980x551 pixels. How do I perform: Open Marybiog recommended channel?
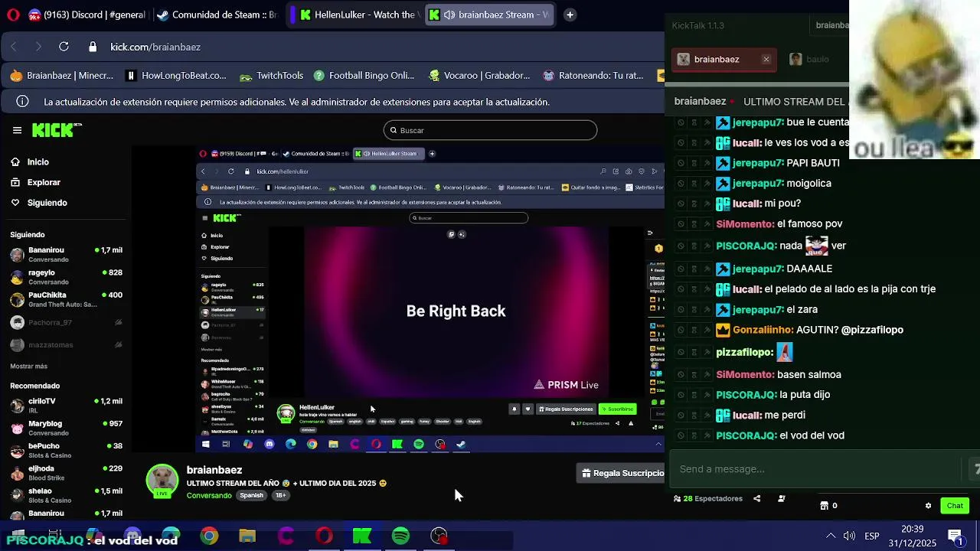66,428
